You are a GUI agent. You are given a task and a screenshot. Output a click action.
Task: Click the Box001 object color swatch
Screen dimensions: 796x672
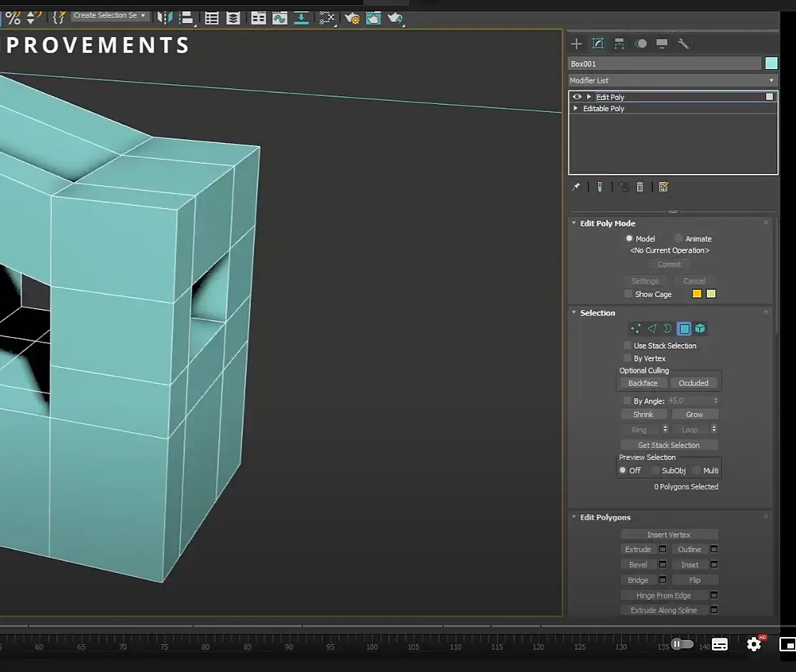(x=771, y=63)
